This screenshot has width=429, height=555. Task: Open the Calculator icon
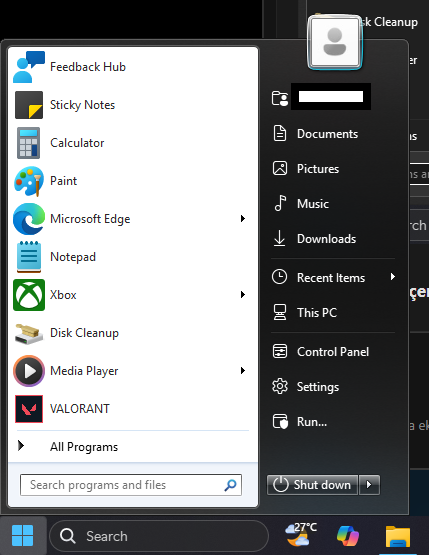[28, 143]
